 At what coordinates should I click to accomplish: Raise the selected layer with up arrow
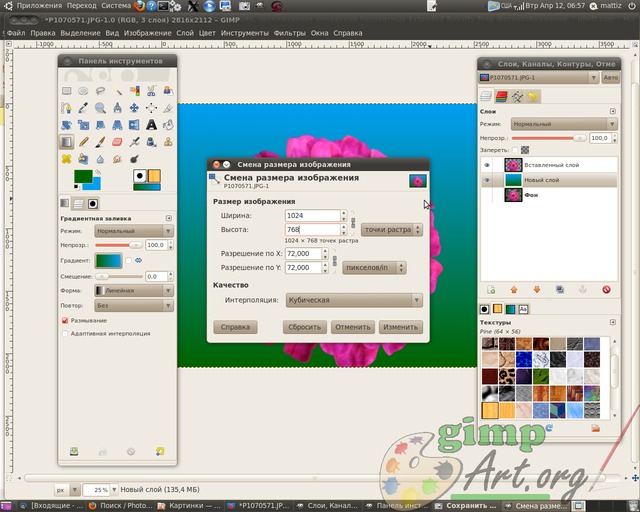pos(514,289)
